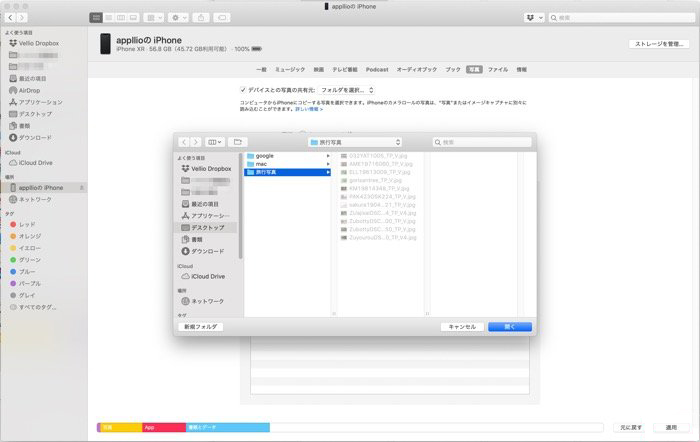The height and width of the screenshot is (442, 700).
Task: Go forward with the Finder toolbar forward arrow
Action: [x=21, y=17]
